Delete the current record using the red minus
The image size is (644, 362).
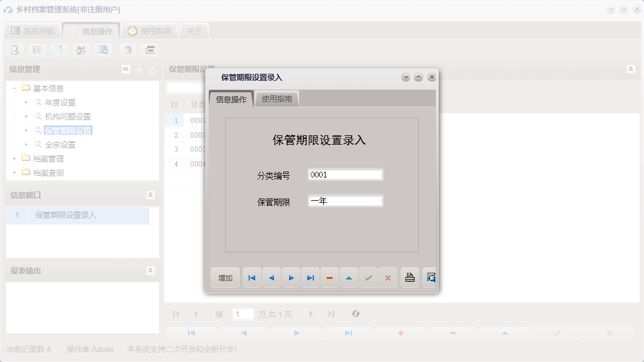[x=330, y=277]
